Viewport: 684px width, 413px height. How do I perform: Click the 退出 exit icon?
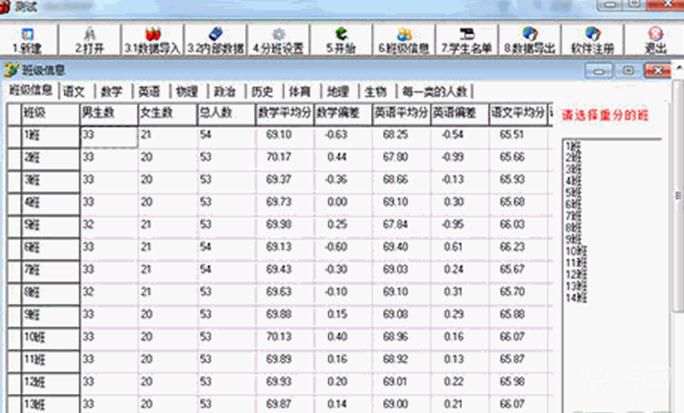coord(655,39)
